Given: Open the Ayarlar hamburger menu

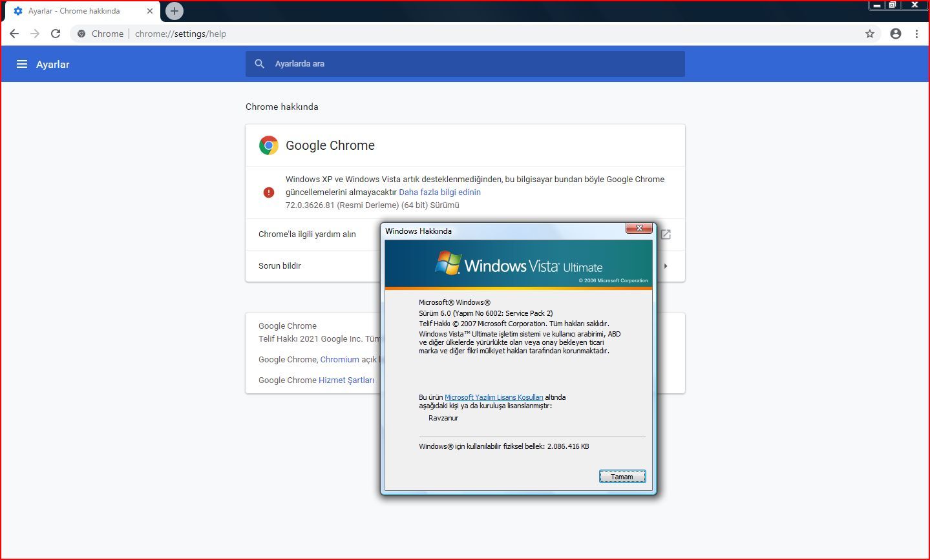Looking at the screenshot, I should (x=22, y=64).
